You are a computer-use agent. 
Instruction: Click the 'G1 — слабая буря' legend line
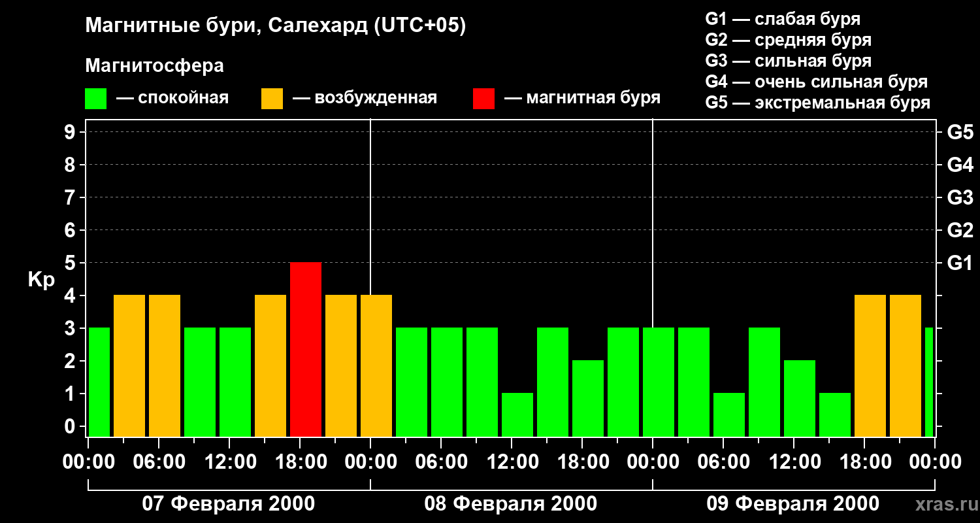coord(783,19)
